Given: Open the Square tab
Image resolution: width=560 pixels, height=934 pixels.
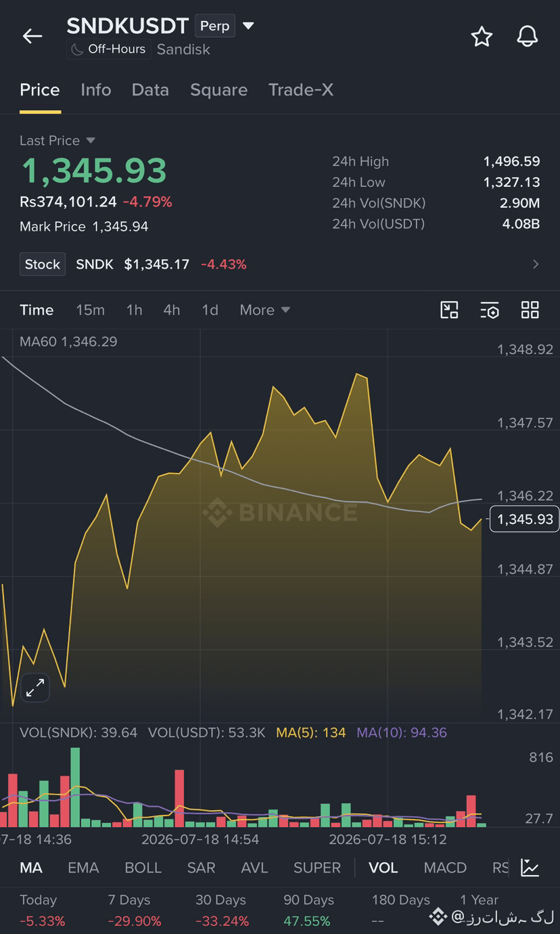Looking at the screenshot, I should (218, 90).
